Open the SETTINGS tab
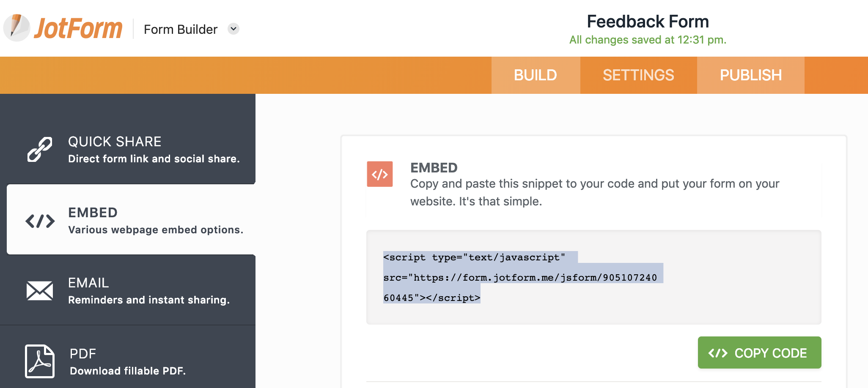This screenshot has height=388, width=868. pyautogui.click(x=638, y=75)
